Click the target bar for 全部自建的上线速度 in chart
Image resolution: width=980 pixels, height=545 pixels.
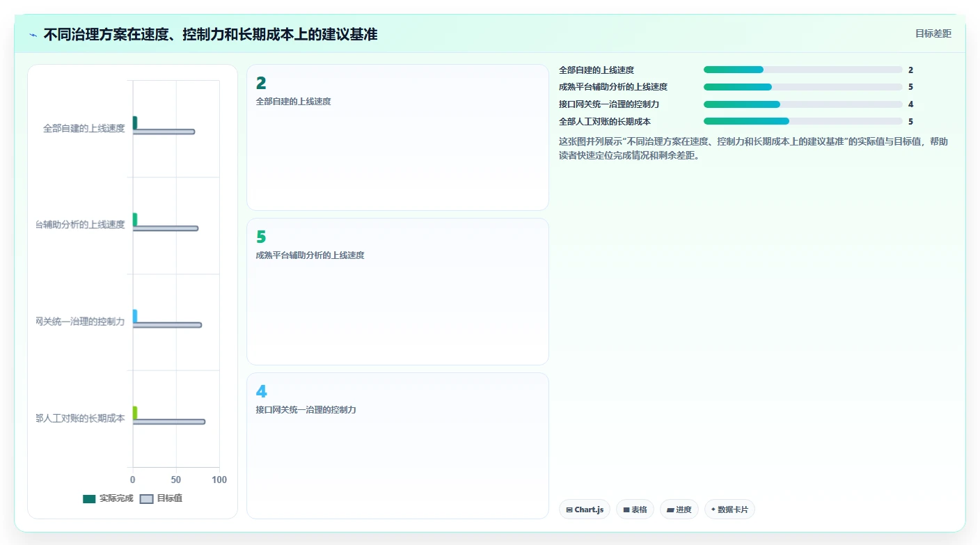pyautogui.click(x=164, y=132)
